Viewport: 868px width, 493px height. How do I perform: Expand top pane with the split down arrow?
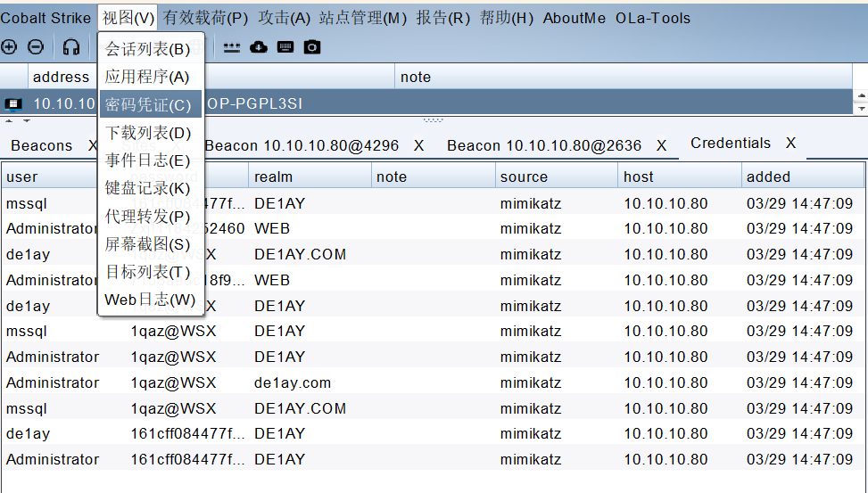point(27,120)
